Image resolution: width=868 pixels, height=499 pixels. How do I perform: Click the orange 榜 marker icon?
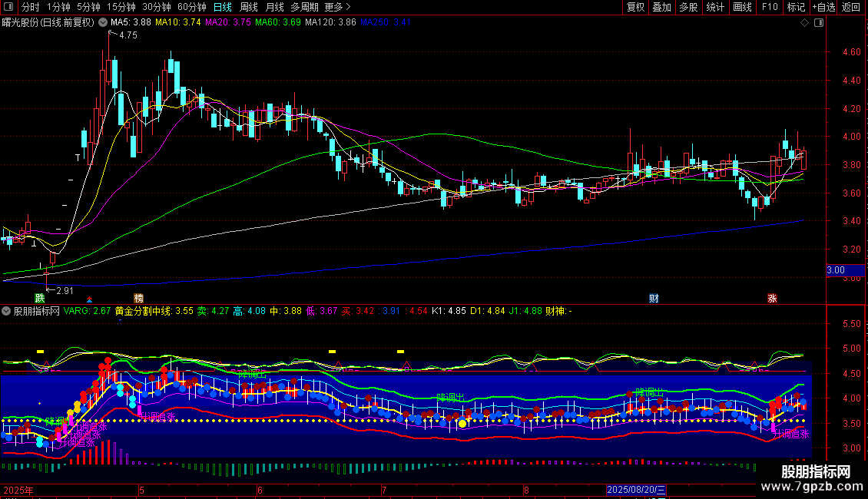click(x=138, y=298)
